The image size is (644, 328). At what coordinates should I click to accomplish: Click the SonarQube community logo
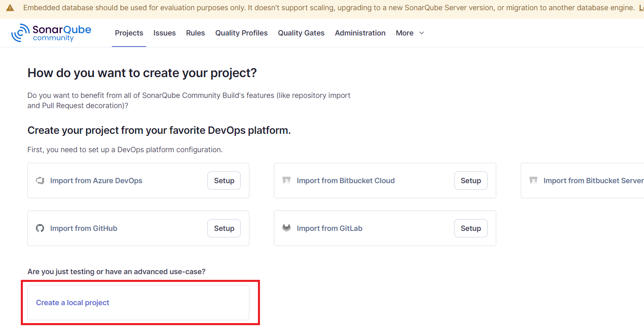51,33
